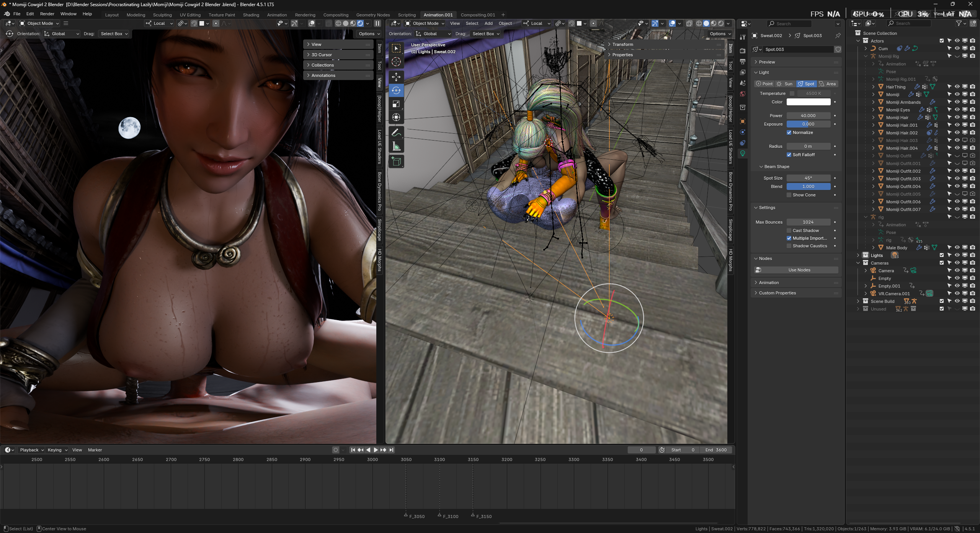The width and height of the screenshot is (980, 533).
Task: Switch to the Geometry Nodes workspace tab
Action: [373, 15]
